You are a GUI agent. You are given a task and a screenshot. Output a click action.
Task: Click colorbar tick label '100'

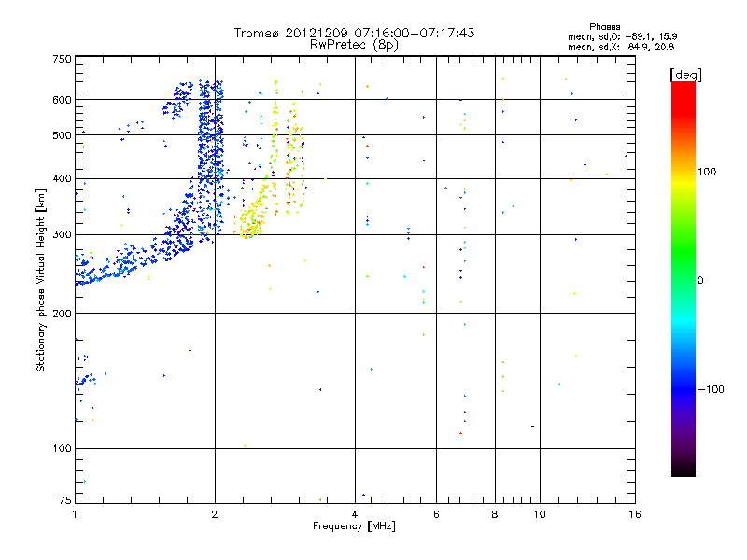click(x=707, y=172)
